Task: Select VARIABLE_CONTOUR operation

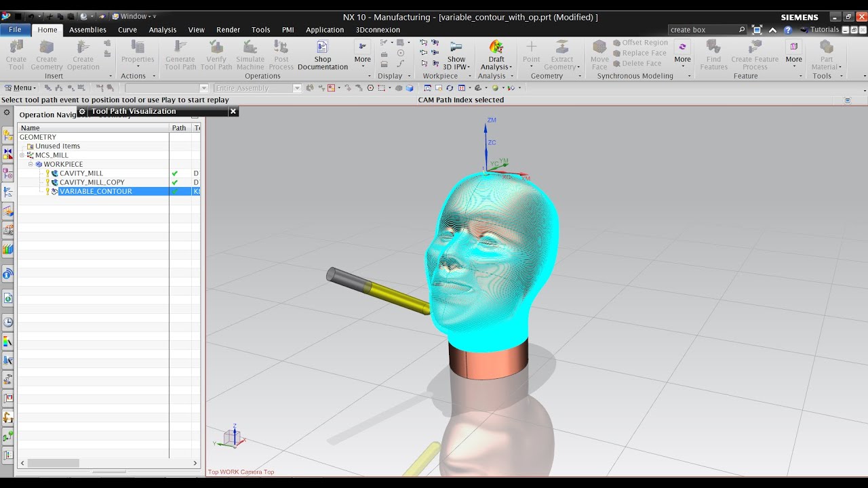Action: coord(95,191)
